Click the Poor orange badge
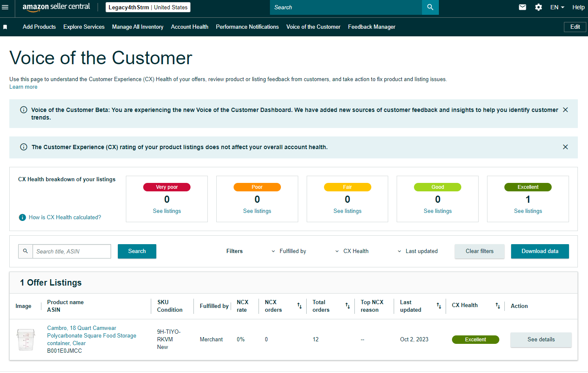The image size is (588, 373). click(257, 187)
